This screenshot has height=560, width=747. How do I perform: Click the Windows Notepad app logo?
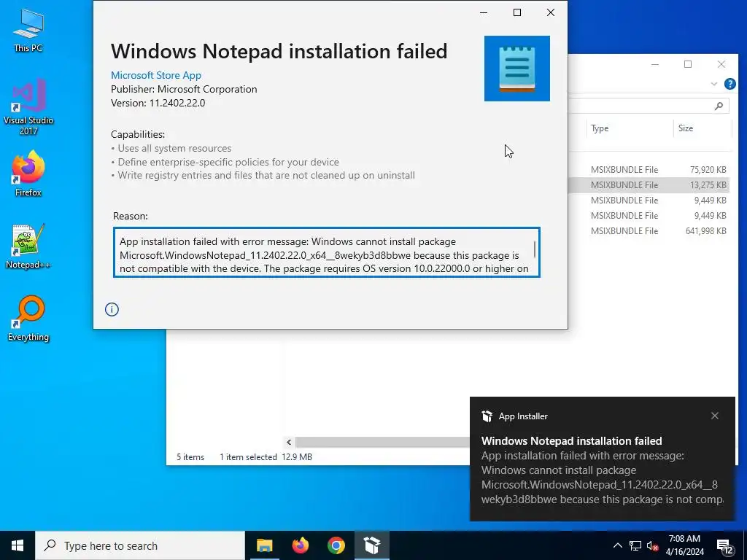tap(517, 68)
